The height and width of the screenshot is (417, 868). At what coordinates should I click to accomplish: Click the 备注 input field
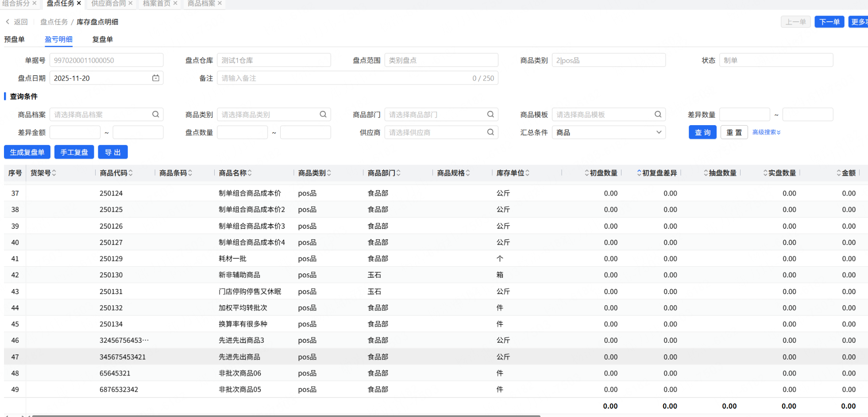345,78
